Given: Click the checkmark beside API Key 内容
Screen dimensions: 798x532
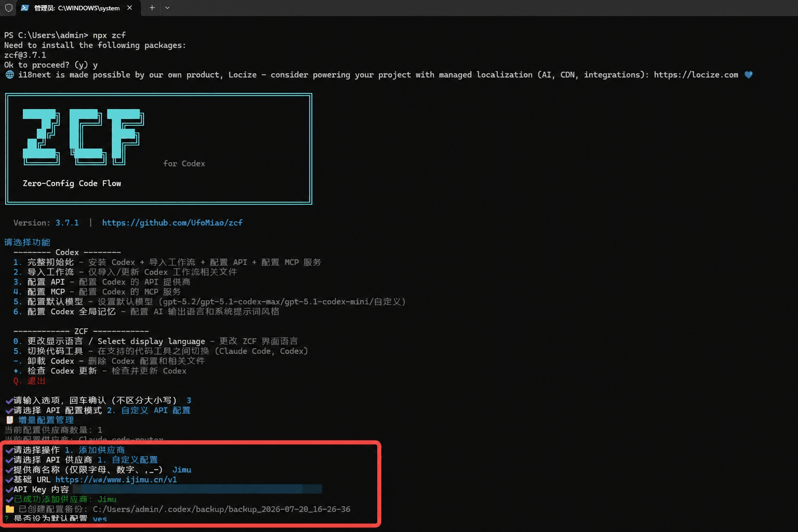Looking at the screenshot, I should pos(9,489).
